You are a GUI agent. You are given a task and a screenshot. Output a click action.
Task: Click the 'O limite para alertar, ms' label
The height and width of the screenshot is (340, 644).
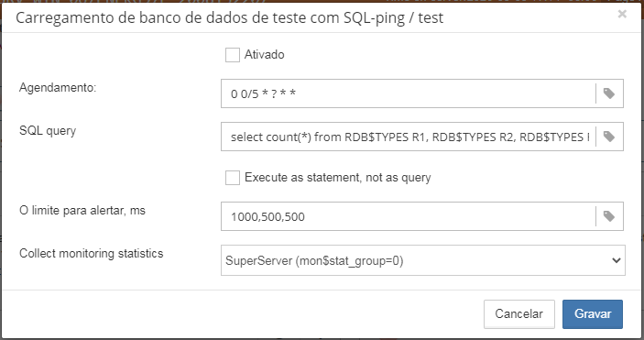coord(82,211)
